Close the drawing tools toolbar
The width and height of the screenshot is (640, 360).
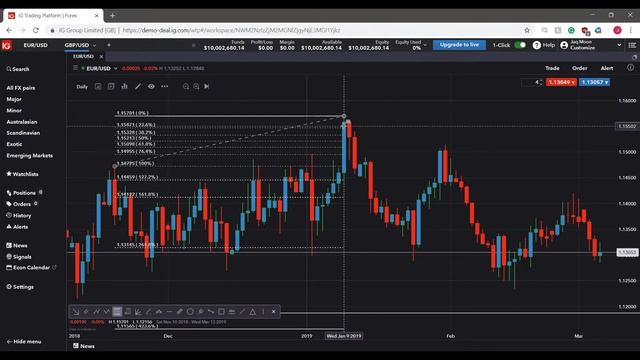point(273,312)
